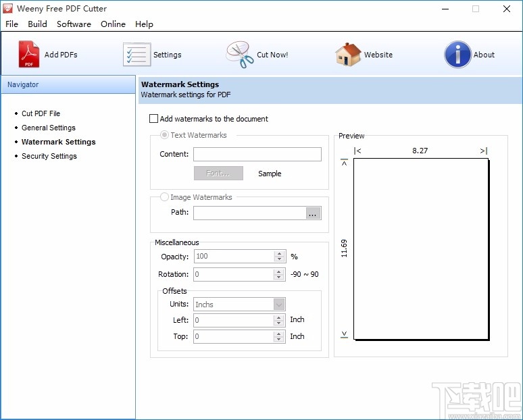Screen dimensions: 523x420
Task: Click the Rotation value field
Action: (x=234, y=274)
